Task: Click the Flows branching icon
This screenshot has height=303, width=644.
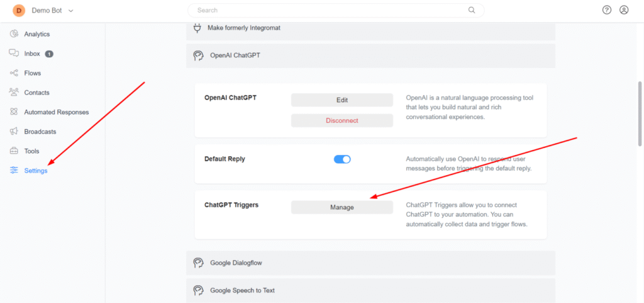Action: (x=14, y=73)
